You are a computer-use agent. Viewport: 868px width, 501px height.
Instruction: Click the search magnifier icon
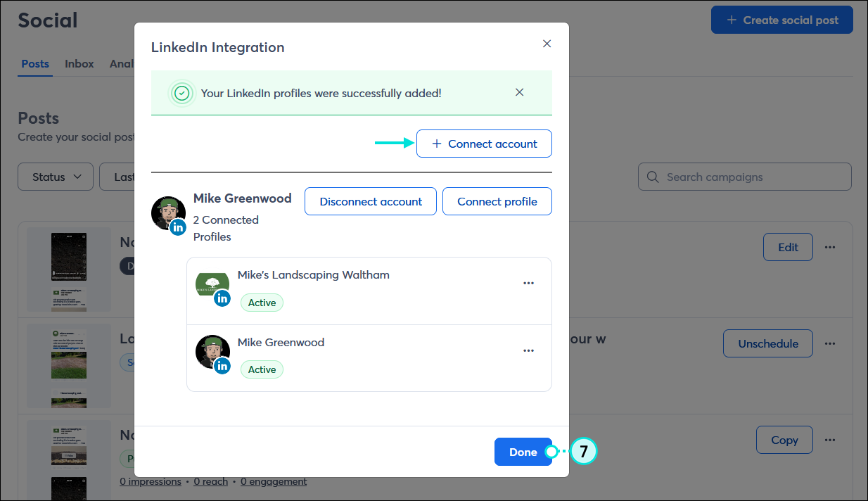pos(653,177)
